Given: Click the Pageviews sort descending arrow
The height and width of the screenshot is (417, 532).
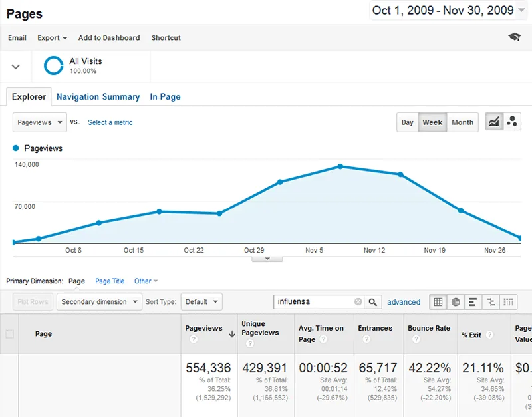Looking at the screenshot, I should tap(232, 334).
